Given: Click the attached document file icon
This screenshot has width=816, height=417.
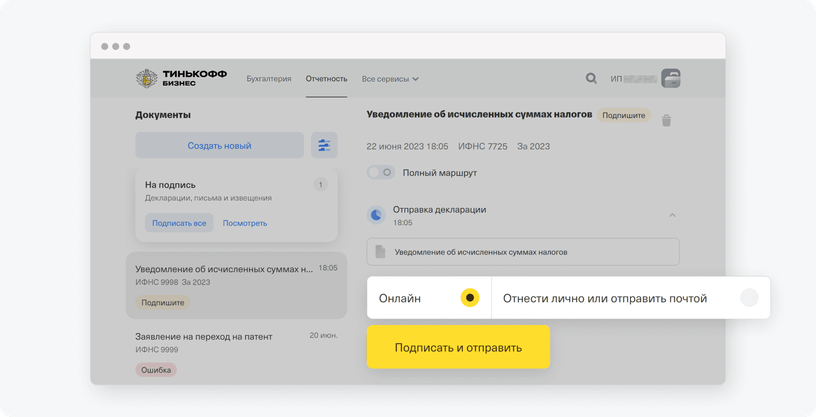Looking at the screenshot, I should pos(380,252).
